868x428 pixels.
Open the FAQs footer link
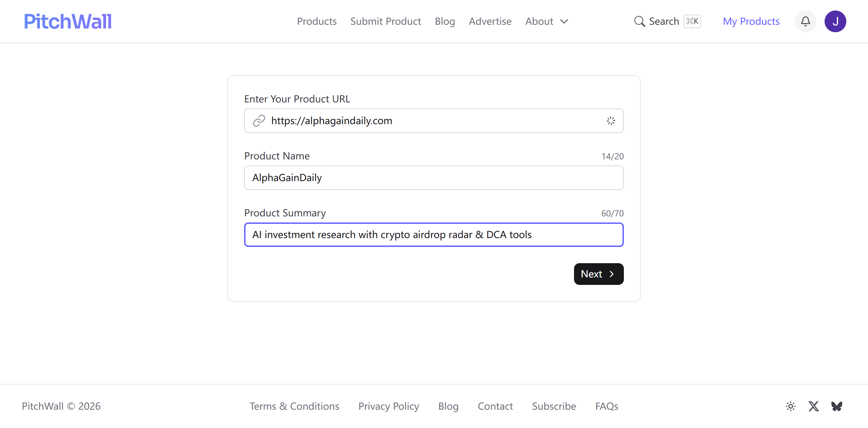pos(607,406)
